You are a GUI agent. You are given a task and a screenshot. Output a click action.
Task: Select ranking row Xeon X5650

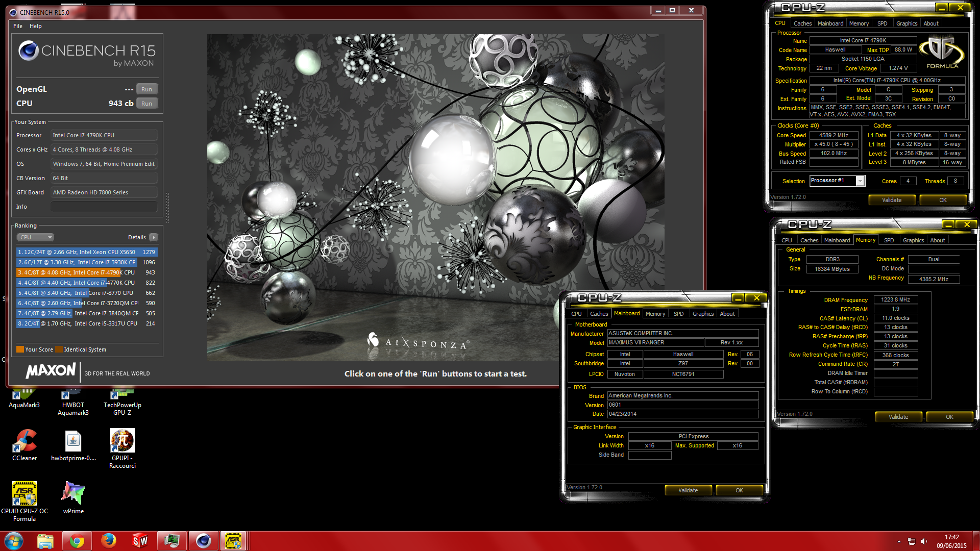point(87,252)
